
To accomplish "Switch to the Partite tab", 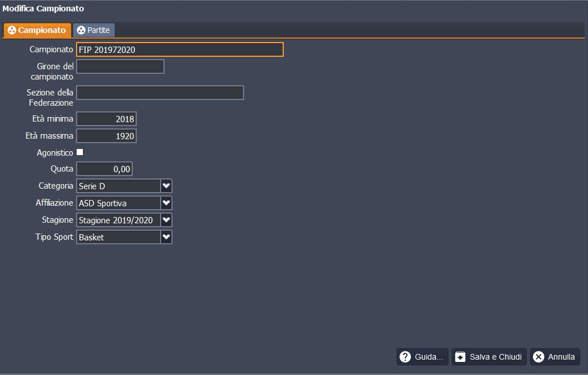I will (x=94, y=30).
